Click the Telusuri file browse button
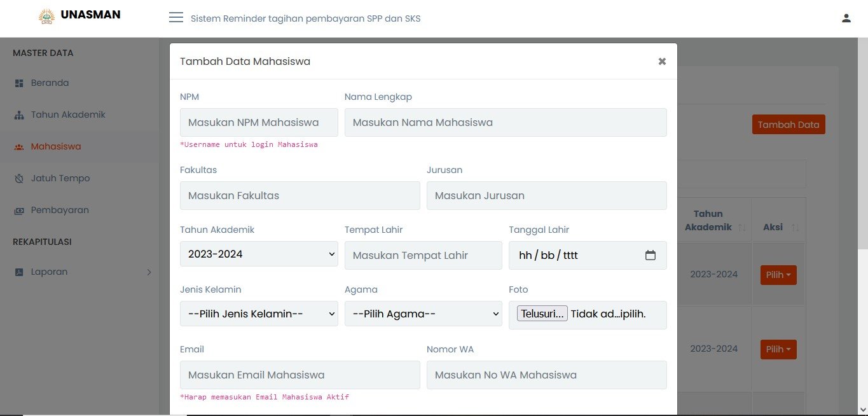The width and height of the screenshot is (868, 416). pyautogui.click(x=542, y=314)
